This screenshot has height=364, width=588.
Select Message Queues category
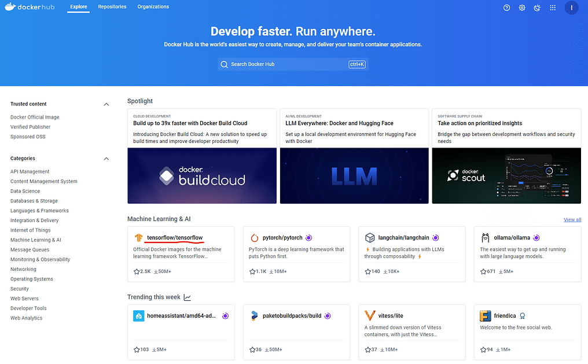click(x=30, y=249)
